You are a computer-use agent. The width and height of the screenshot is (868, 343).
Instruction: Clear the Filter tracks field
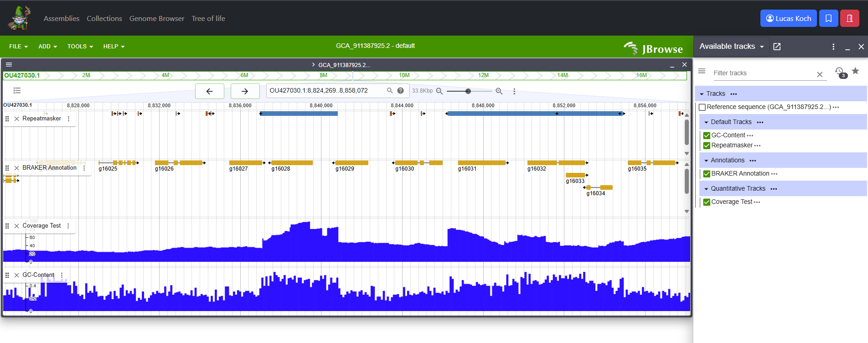tap(820, 74)
